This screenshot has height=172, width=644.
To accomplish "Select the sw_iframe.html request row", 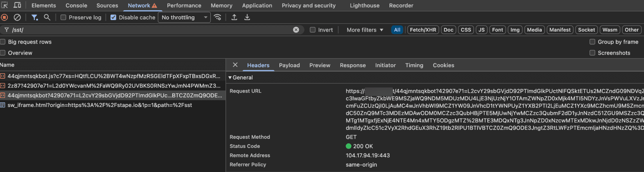I will [99, 105].
